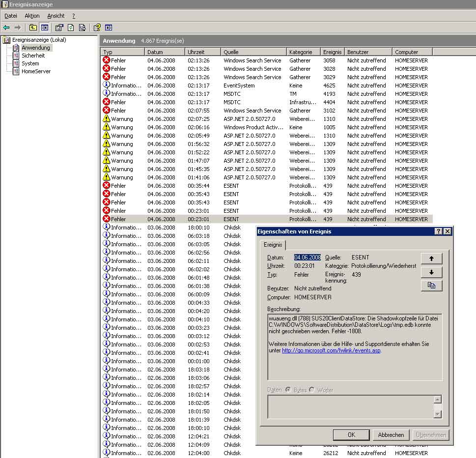476x458 pixels.
Task: Sort by the Typ column header
Action: coord(123,52)
